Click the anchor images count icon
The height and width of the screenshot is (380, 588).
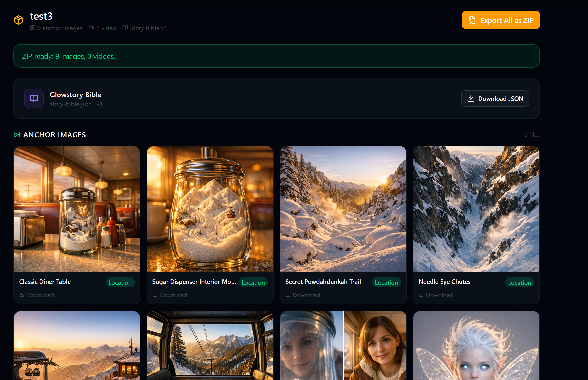(33, 28)
